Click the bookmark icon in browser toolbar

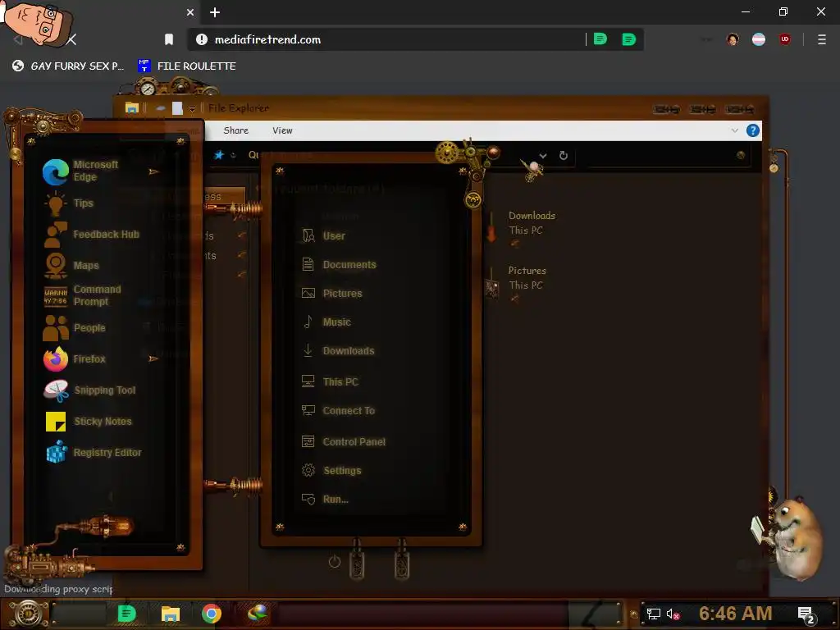coord(169,39)
